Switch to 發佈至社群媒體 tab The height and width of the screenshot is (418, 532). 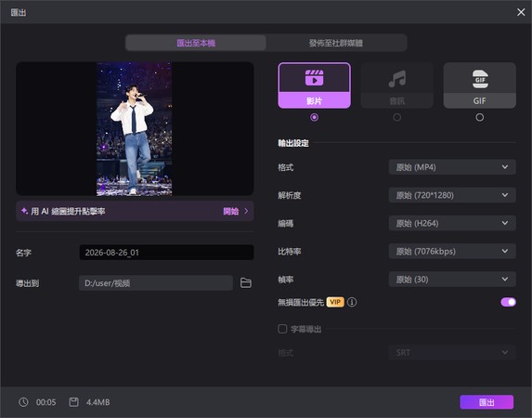336,43
